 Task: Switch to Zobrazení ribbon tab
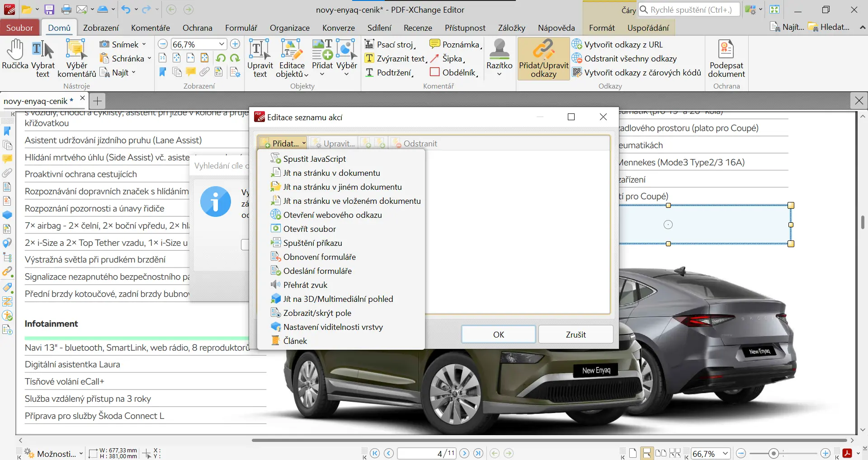coord(101,28)
